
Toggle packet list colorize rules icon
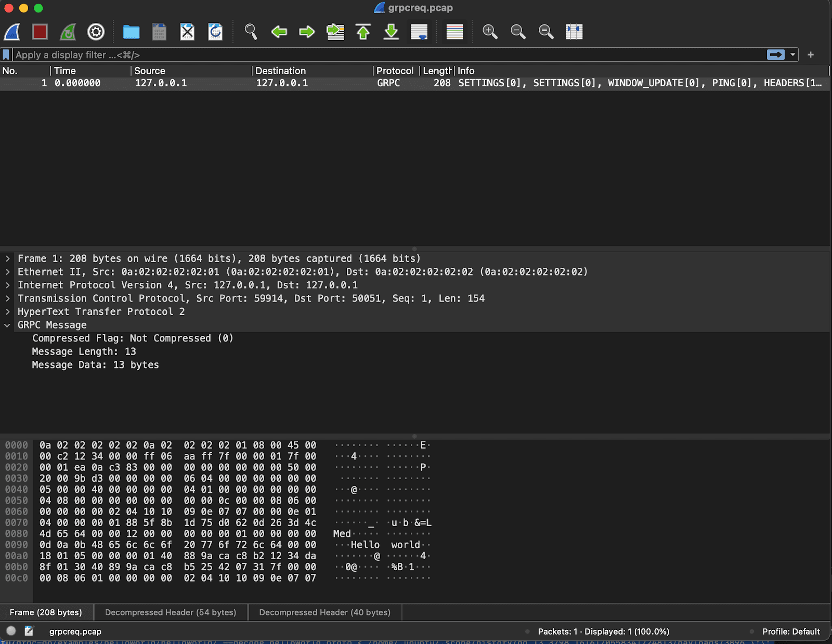coord(454,32)
